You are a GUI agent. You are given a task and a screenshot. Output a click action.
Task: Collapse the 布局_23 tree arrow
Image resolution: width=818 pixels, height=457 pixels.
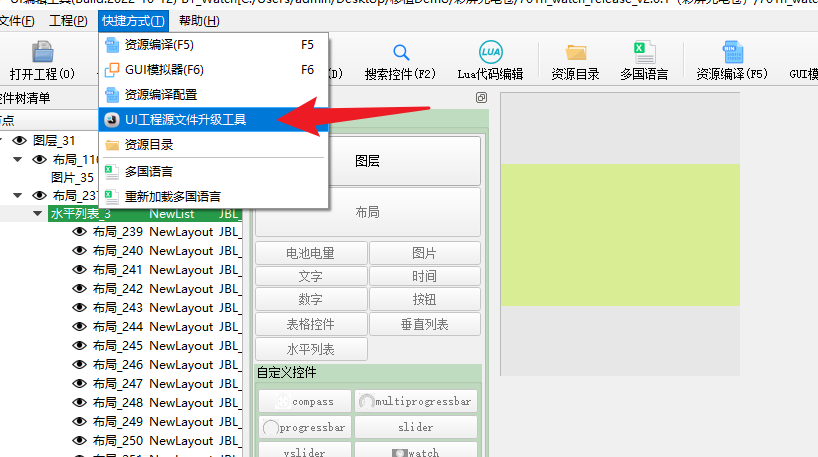(x=18, y=196)
